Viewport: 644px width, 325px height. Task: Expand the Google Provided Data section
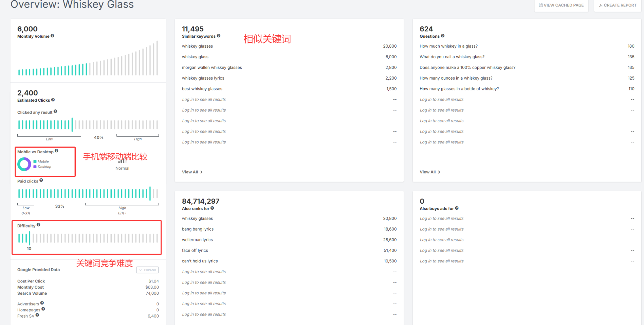147,270
